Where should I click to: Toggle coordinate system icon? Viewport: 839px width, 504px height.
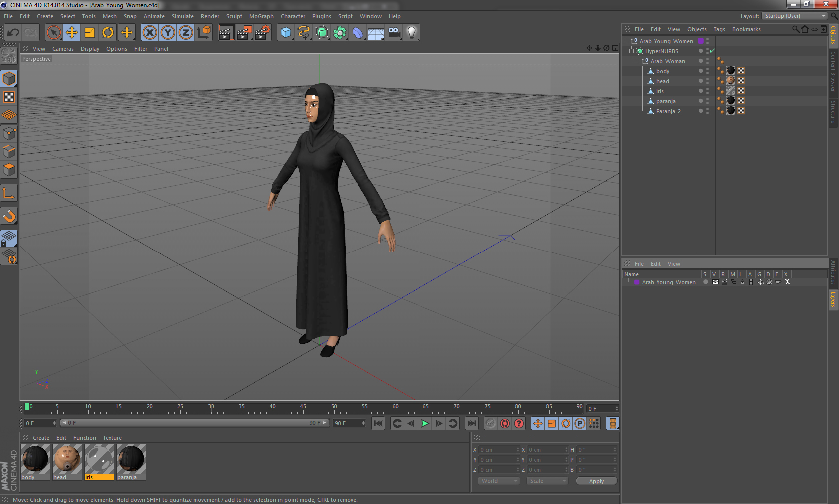(204, 33)
